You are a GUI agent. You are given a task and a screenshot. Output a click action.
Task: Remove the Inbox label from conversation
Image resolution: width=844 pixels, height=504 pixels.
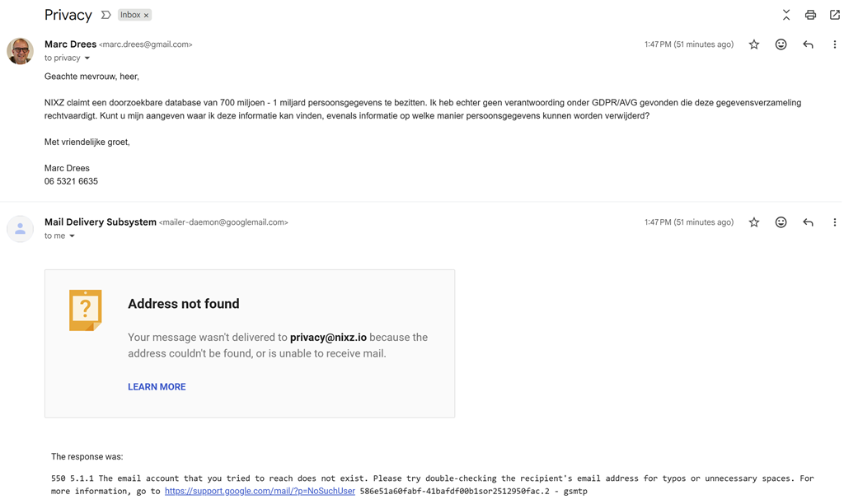click(x=147, y=16)
